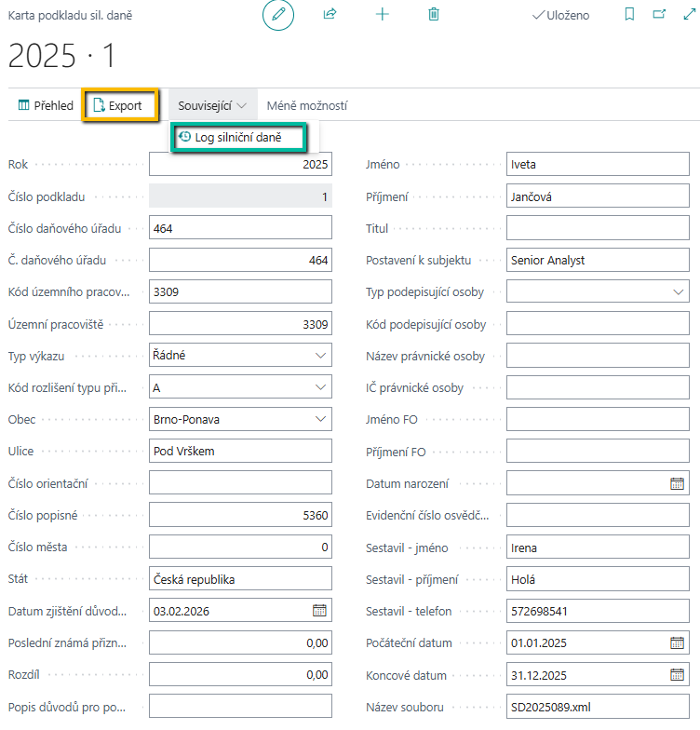The image size is (700, 730).
Task: Click the pencil edit icon
Action: (277, 15)
